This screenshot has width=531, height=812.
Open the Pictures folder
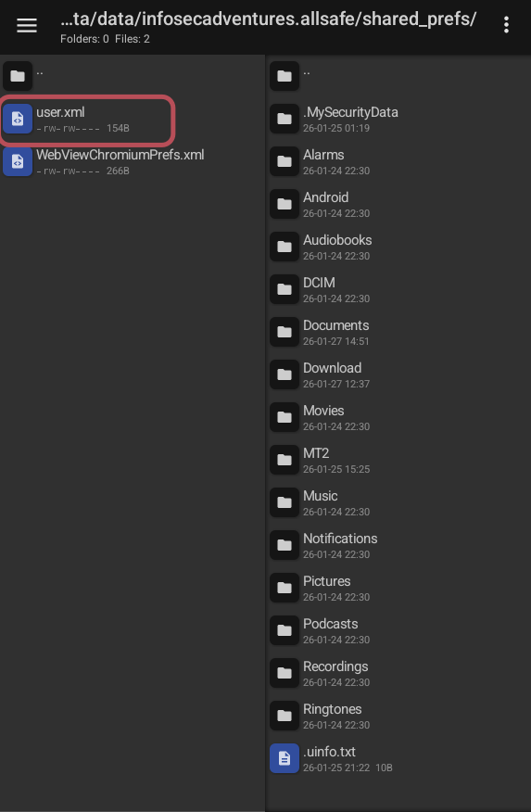[x=399, y=588]
